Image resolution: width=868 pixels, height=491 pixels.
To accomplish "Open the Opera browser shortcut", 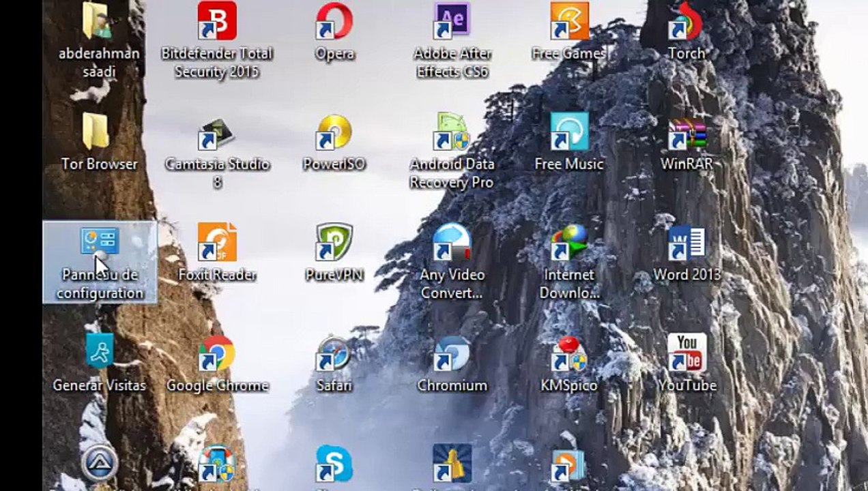I will tap(334, 33).
